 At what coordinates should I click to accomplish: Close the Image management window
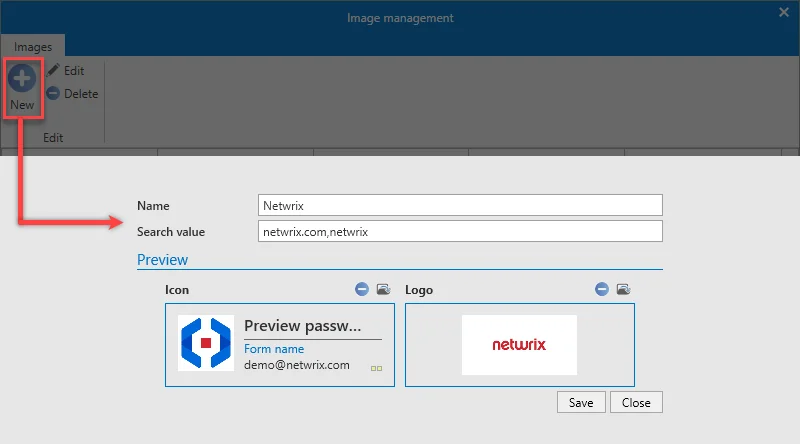coord(784,12)
